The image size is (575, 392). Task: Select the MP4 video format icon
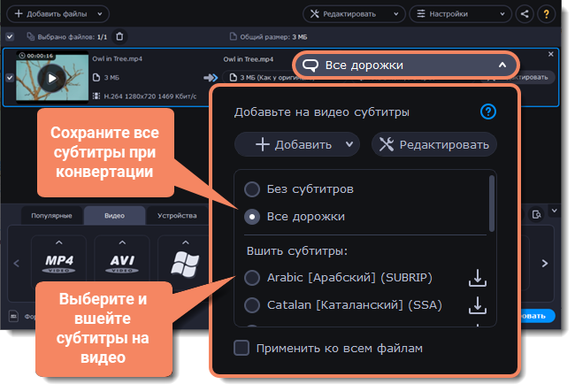pos(57,263)
